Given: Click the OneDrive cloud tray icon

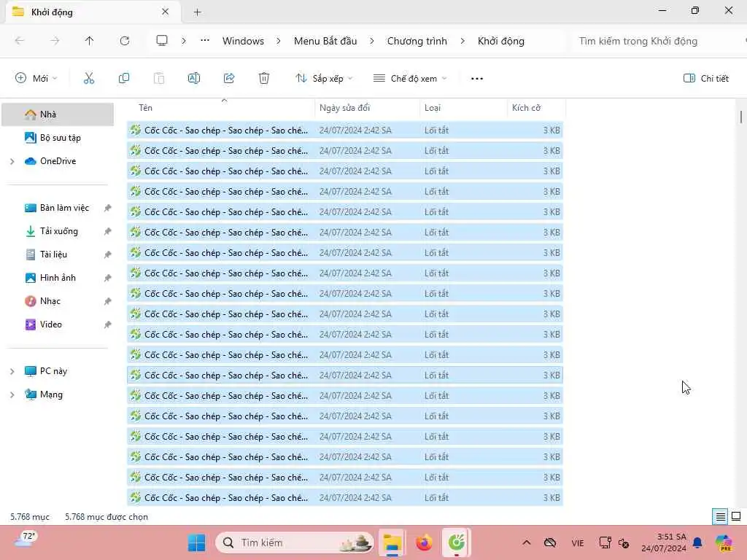Looking at the screenshot, I should 550,542.
